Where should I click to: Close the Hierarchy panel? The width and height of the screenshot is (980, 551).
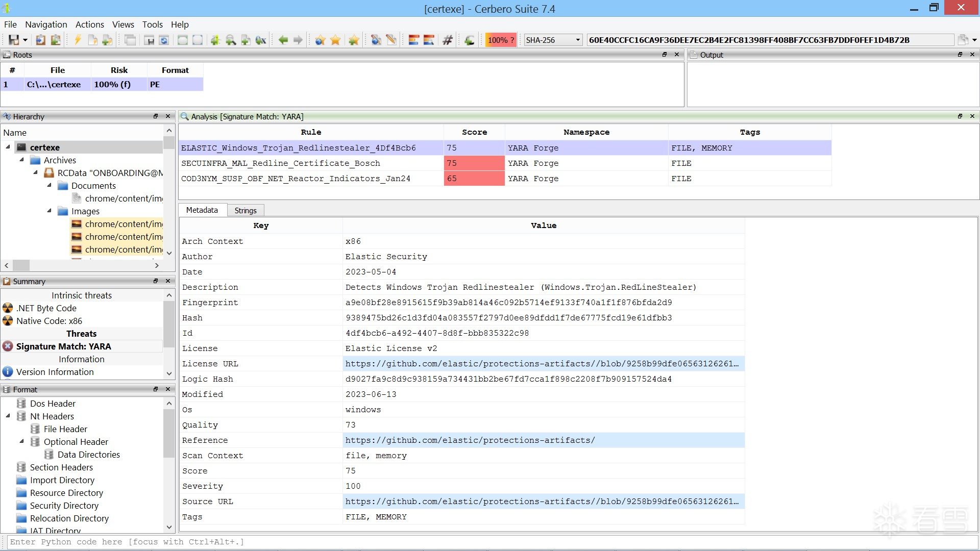coord(168,116)
